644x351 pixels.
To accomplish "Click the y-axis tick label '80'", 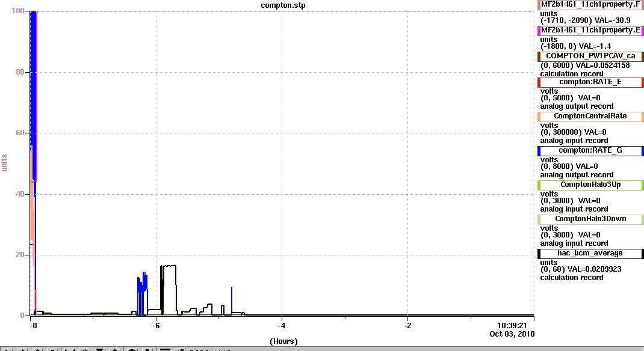I will [20, 72].
